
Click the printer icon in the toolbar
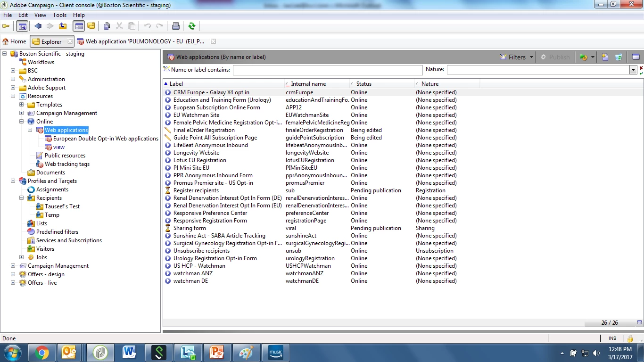[175, 26]
